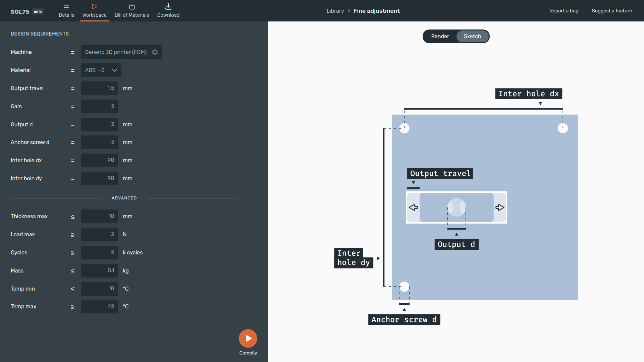This screenshot has width=644, height=362.
Task: Click Report a bug link
Action: pos(563,11)
